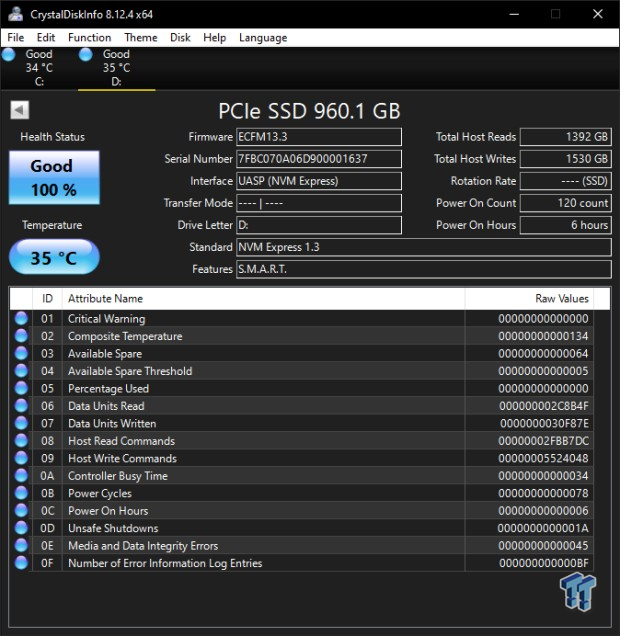This screenshot has height=636, width=620.
Task: Click the Power On Count value 120 count
Action: tap(566, 203)
